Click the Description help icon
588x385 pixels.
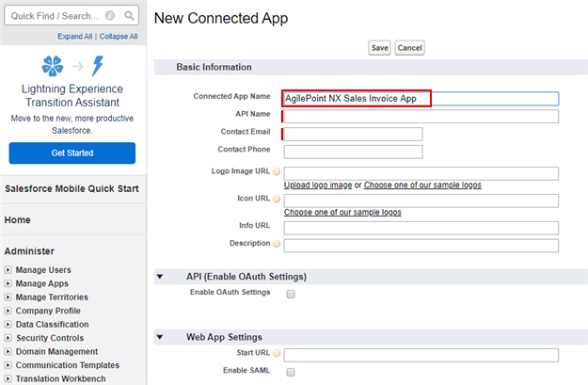[x=277, y=244]
